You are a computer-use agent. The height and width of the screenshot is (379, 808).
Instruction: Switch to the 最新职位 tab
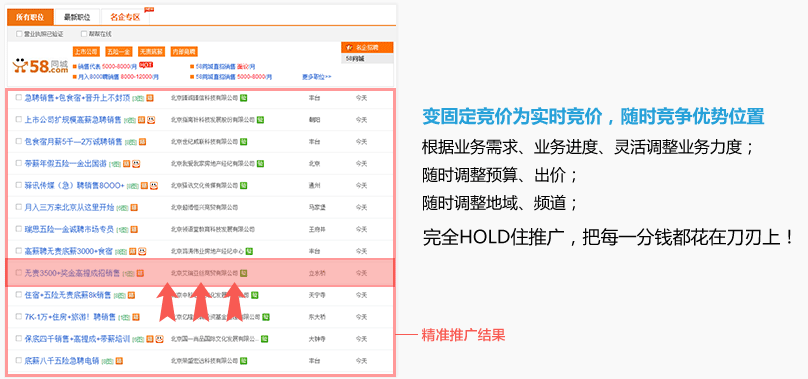tap(77, 17)
